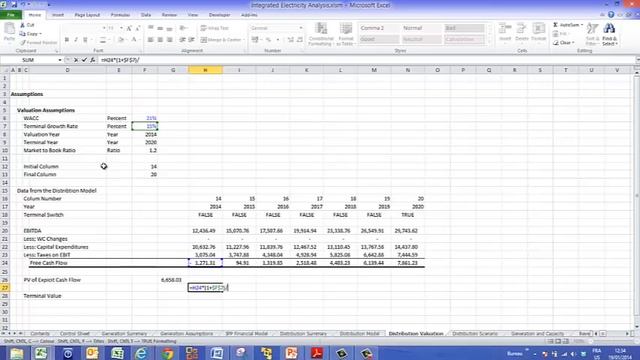Image resolution: width=640 pixels, height=360 pixels.
Task: Open the Clear dropdown
Action: click(564, 42)
